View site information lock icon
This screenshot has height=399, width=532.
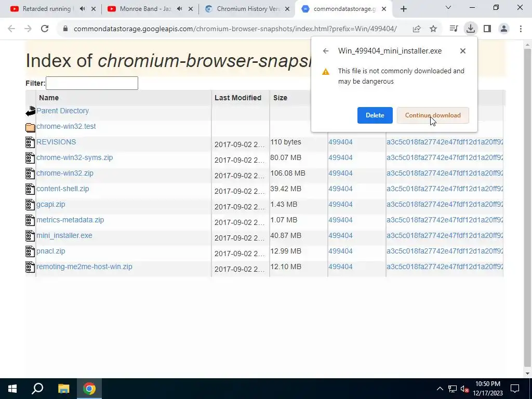tap(65, 29)
